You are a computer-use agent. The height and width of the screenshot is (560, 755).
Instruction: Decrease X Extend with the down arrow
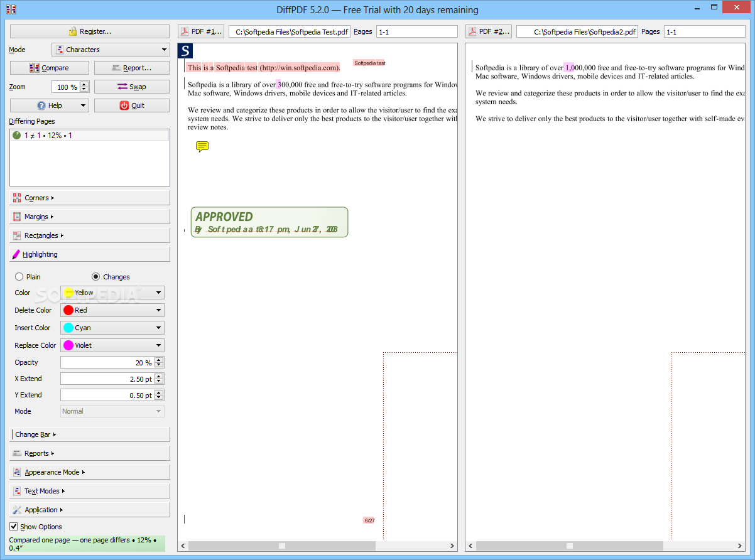[159, 382]
